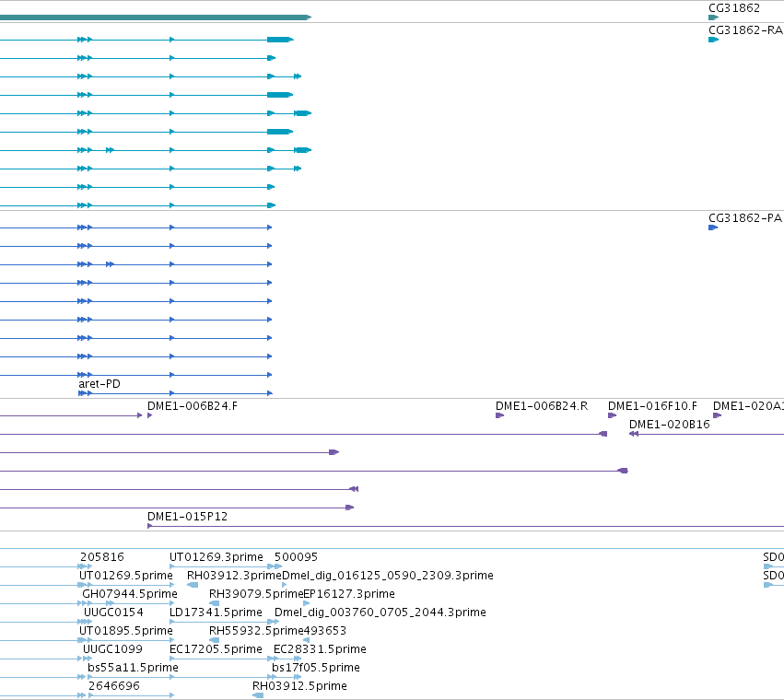The image size is (784, 700).
Task: Click the bs55a11.5prime label
Action: click(x=133, y=668)
